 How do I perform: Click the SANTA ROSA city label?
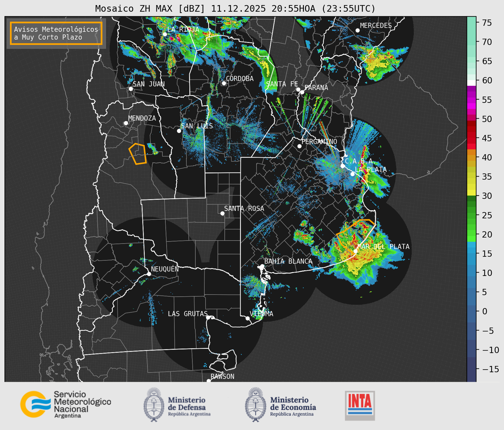[244, 208]
